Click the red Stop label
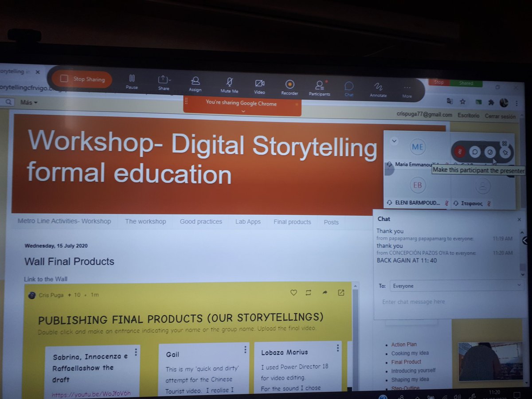 point(438,82)
